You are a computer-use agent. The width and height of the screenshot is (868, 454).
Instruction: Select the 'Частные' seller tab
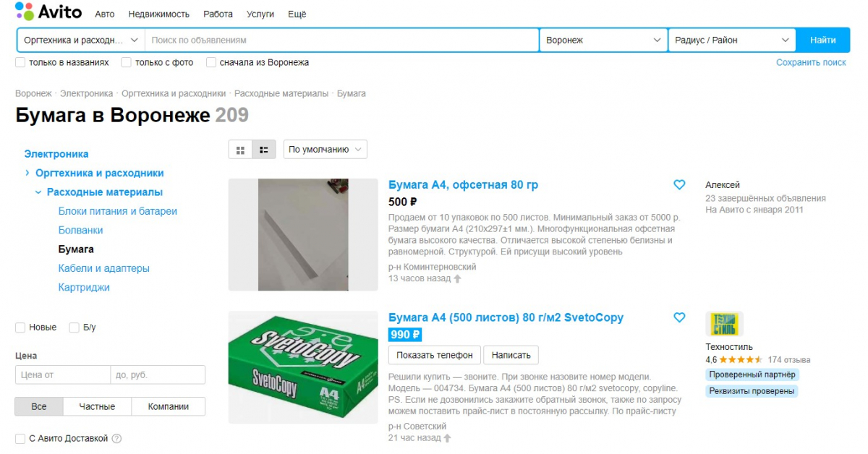[98, 407]
